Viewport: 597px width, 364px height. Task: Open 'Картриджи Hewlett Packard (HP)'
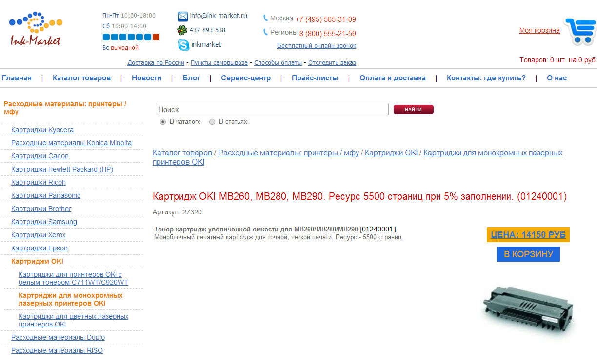(62, 169)
